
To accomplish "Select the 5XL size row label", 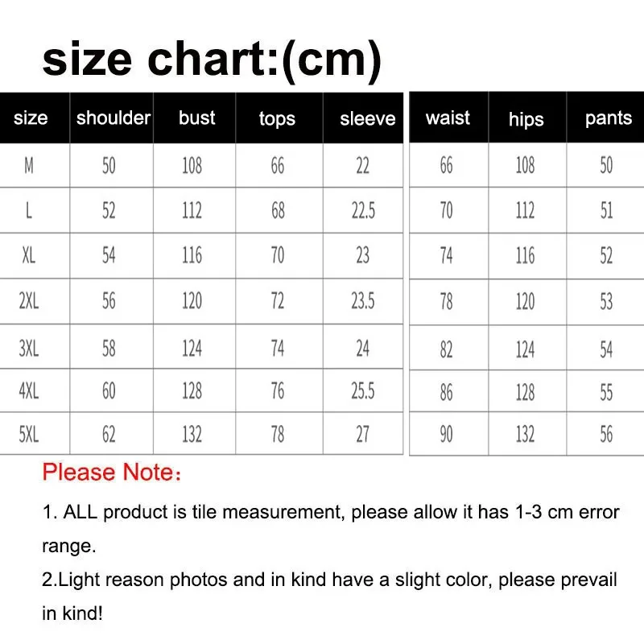I will [29, 435].
